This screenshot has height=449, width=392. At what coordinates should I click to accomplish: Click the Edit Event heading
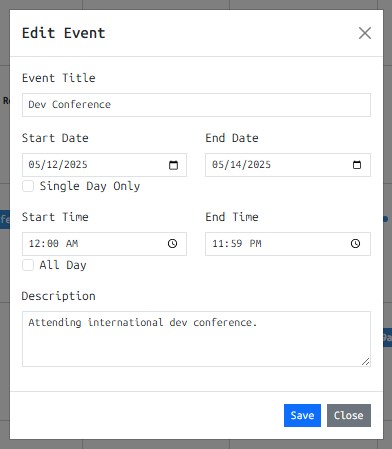coord(64,33)
